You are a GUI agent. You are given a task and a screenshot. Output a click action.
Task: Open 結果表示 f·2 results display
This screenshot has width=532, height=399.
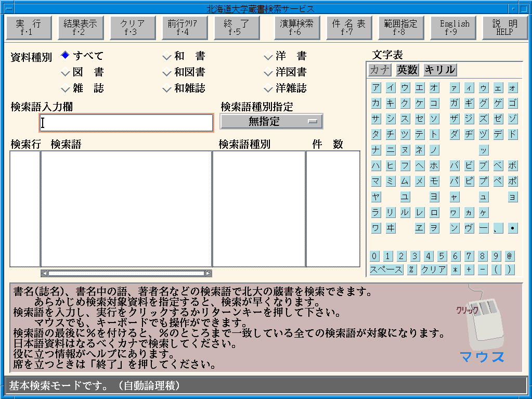pos(81,28)
